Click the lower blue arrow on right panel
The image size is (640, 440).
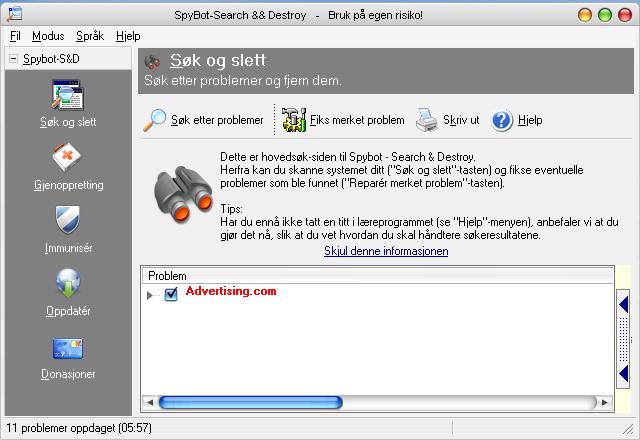click(623, 373)
